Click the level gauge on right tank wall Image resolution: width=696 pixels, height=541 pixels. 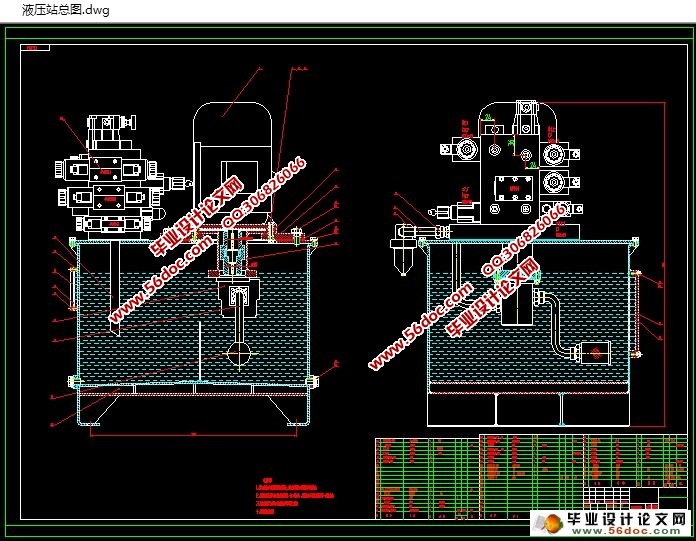click(x=637, y=313)
